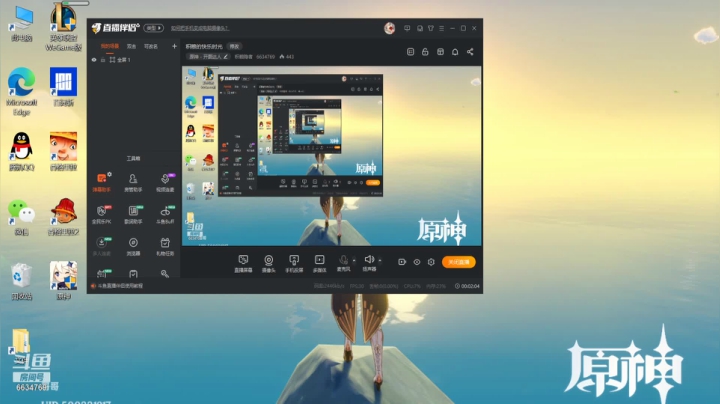The height and width of the screenshot is (404, 720).
Task: Toggle the preview eye icon in bottom bar
Action: pyautogui.click(x=416, y=262)
